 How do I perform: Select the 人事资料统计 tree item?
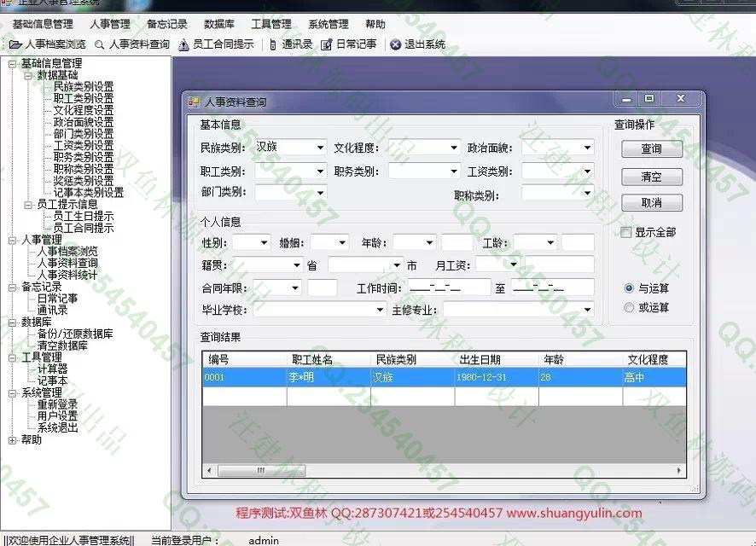point(67,276)
